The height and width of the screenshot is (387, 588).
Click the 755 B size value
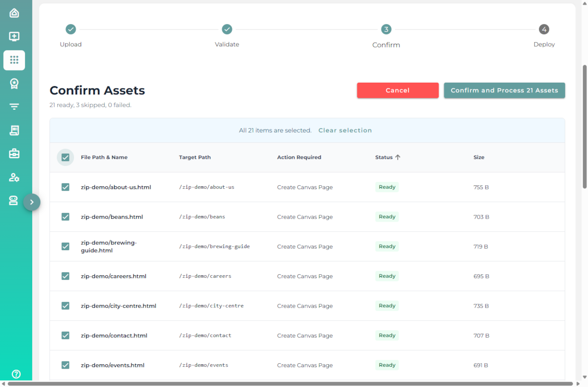point(481,187)
